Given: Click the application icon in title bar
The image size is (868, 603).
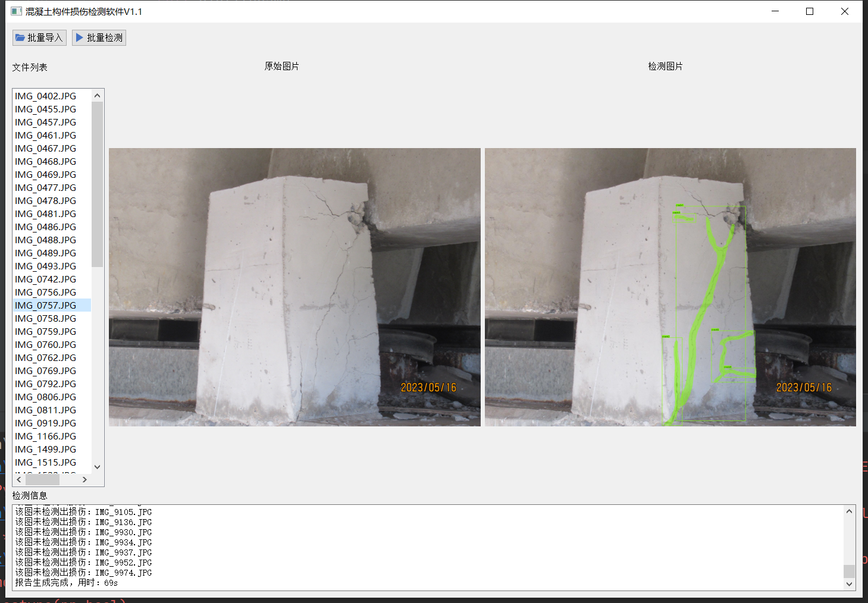Looking at the screenshot, I should [x=16, y=11].
